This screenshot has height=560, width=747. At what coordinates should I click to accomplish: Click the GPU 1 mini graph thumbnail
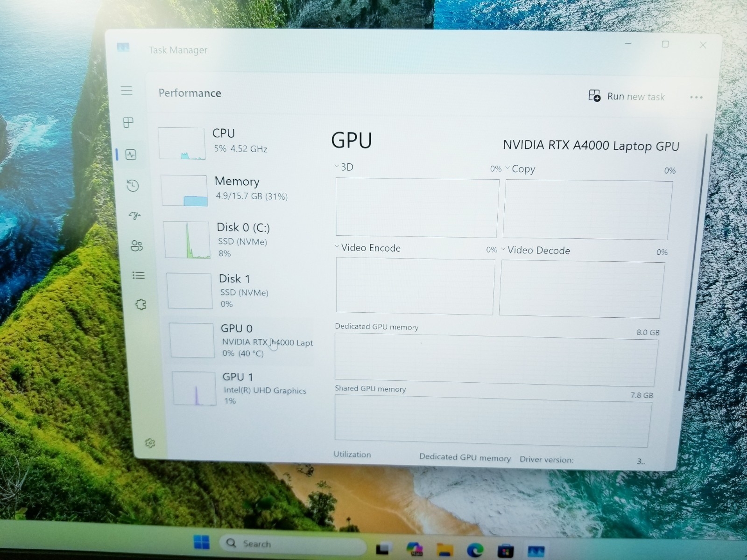194,388
